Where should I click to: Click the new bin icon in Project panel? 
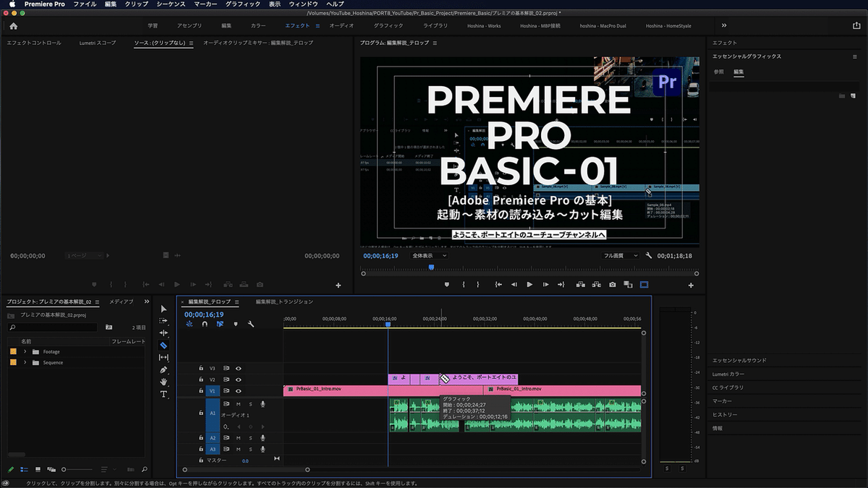(109, 327)
